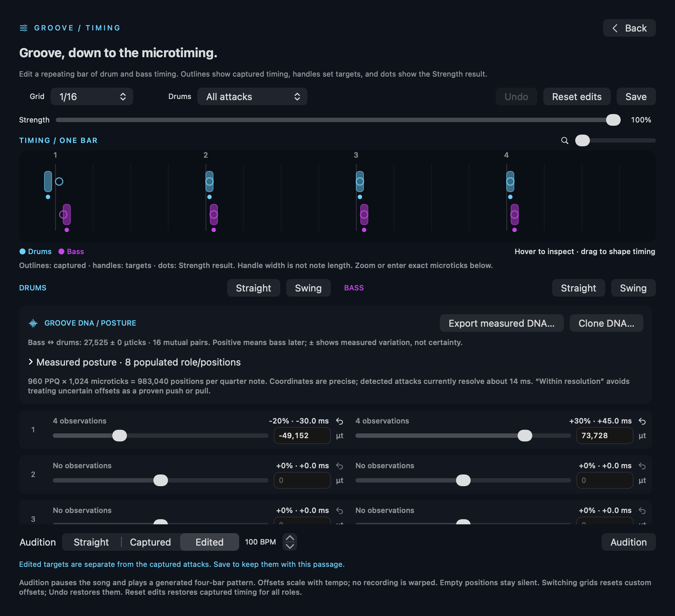Viewport: 675px width, 616px height.
Task: Reset row 2 drums offset arrow
Action: click(x=340, y=466)
